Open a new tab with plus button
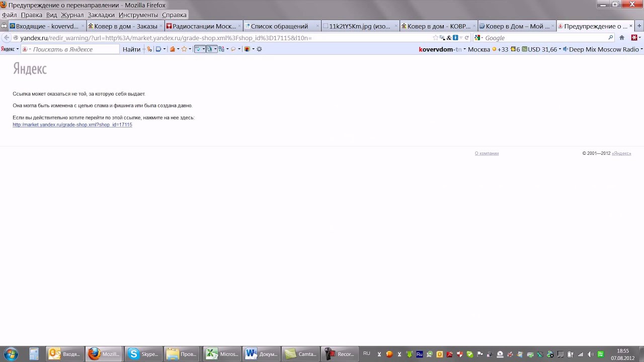This screenshot has height=362, width=644. coord(640,26)
